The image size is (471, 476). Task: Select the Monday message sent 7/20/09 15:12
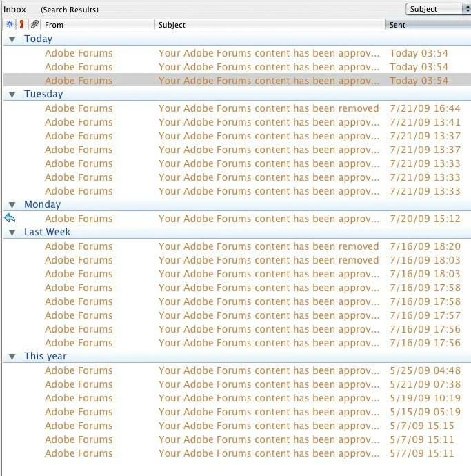click(x=237, y=219)
